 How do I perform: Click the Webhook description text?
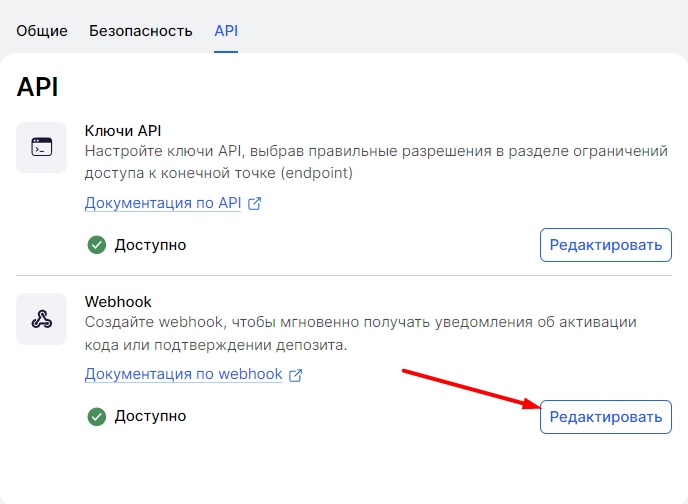360,333
